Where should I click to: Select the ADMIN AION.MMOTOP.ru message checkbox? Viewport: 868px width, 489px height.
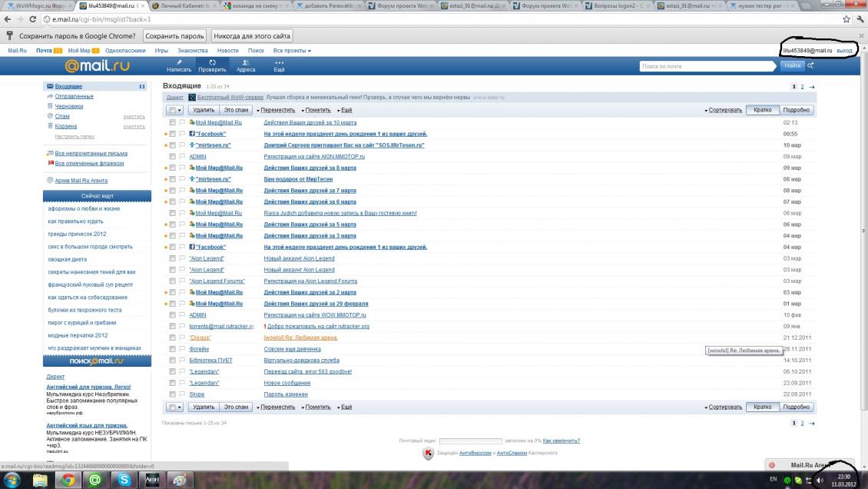173,156
